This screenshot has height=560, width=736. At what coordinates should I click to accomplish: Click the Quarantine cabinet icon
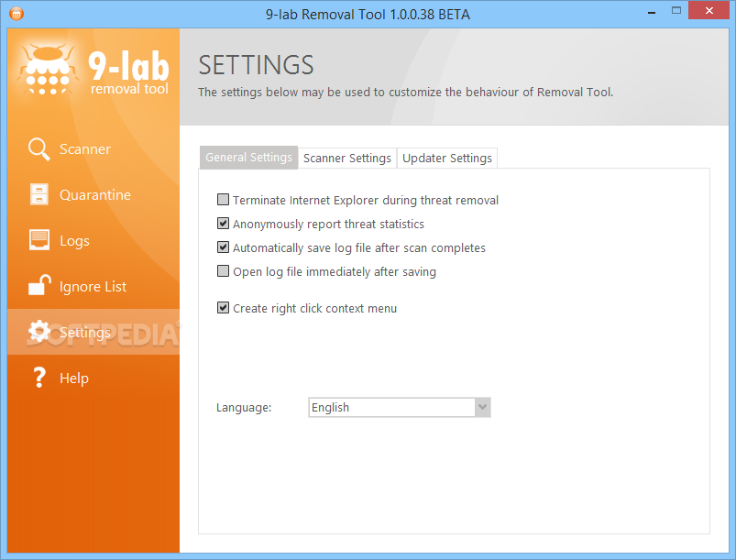[x=39, y=194]
